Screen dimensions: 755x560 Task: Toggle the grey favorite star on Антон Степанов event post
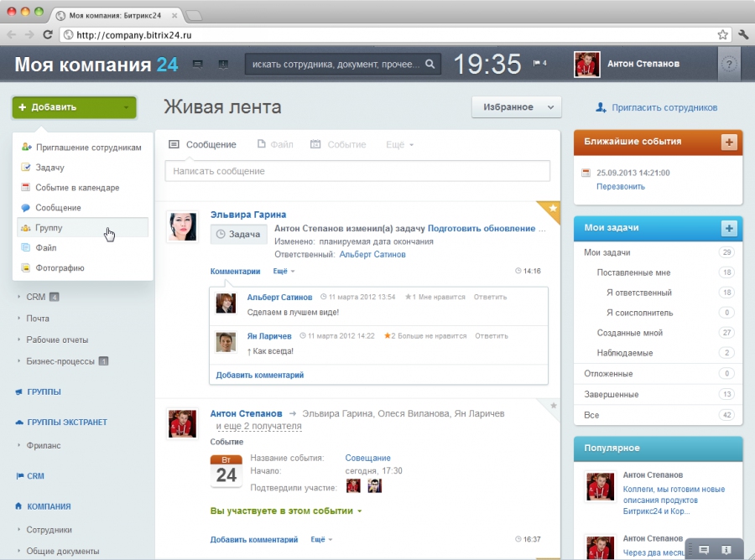coord(554,406)
